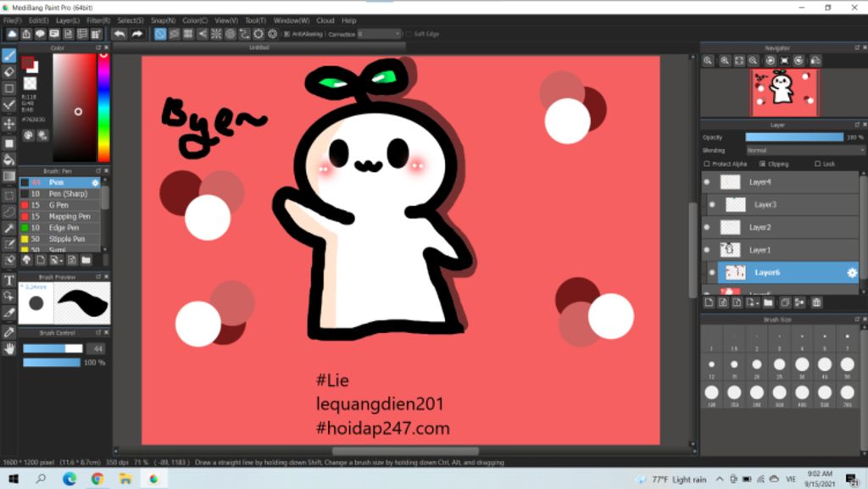Open the Filter menu
Screen dimensions: 868x489
tap(98, 20)
